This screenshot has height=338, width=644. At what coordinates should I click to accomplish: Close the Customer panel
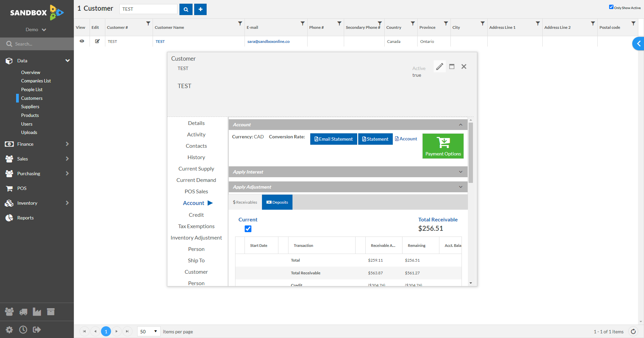pos(464,67)
